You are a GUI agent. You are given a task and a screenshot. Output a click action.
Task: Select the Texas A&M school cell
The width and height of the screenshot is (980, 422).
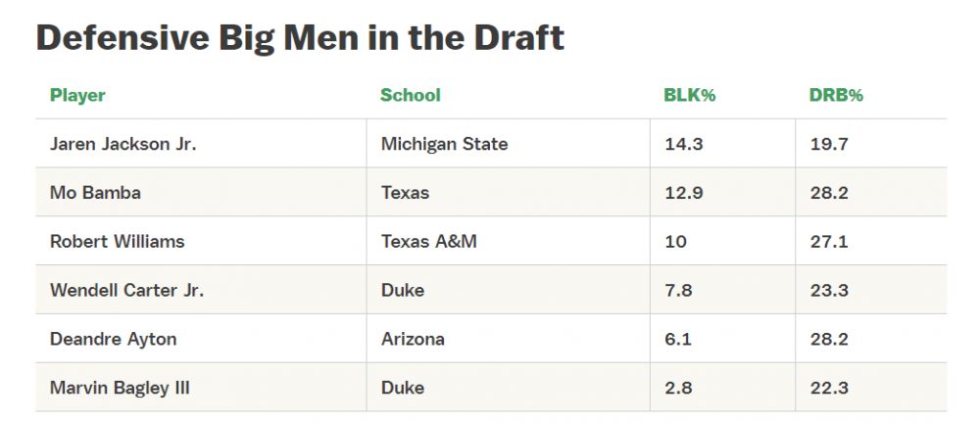pos(428,241)
